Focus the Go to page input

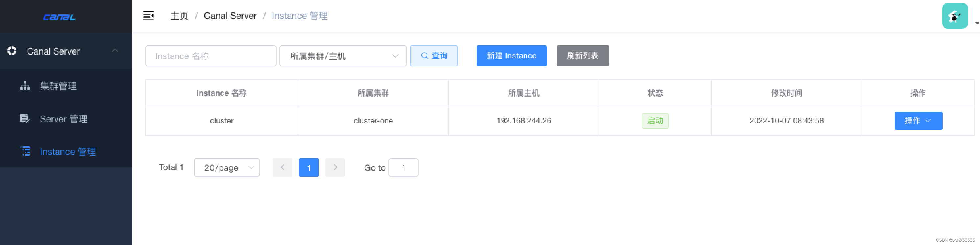tap(403, 168)
